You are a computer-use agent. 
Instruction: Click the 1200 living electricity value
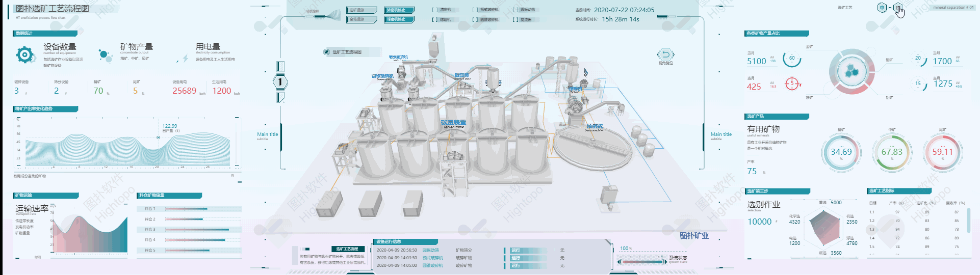click(222, 91)
